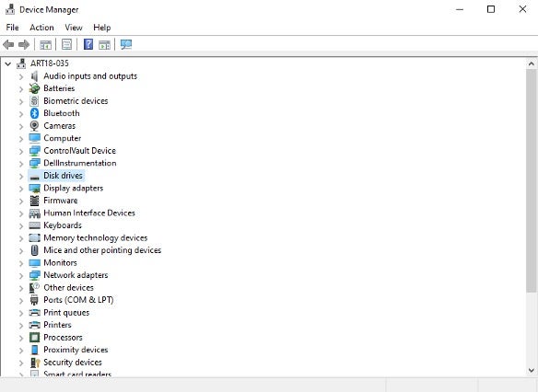Click the Human Interface Devices icon
Viewport: 538px width, 392px height.
34,213
